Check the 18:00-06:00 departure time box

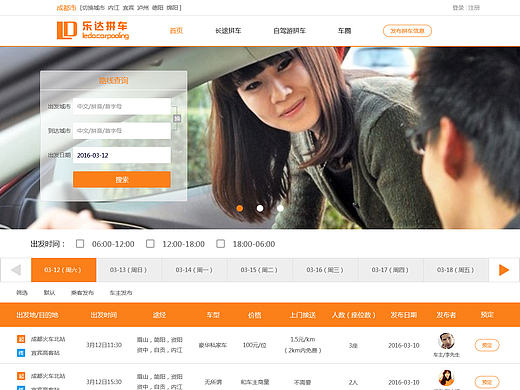coord(220,244)
